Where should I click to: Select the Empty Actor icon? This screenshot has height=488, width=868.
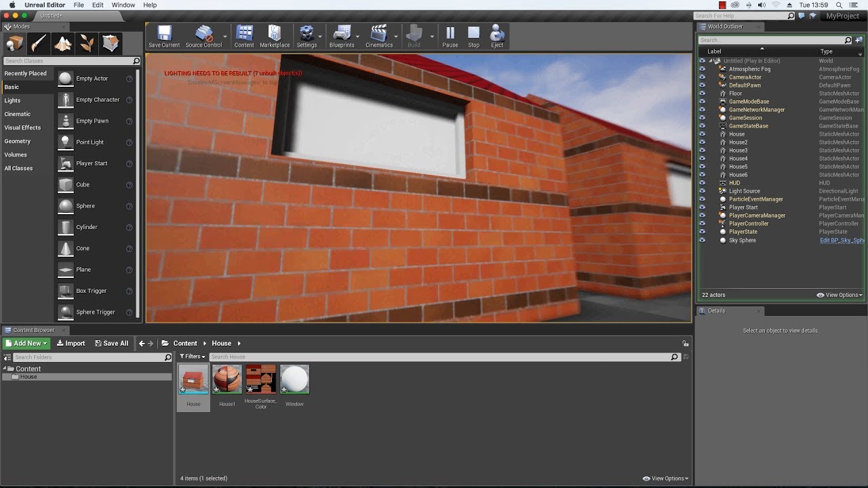click(x=65, y=79)
